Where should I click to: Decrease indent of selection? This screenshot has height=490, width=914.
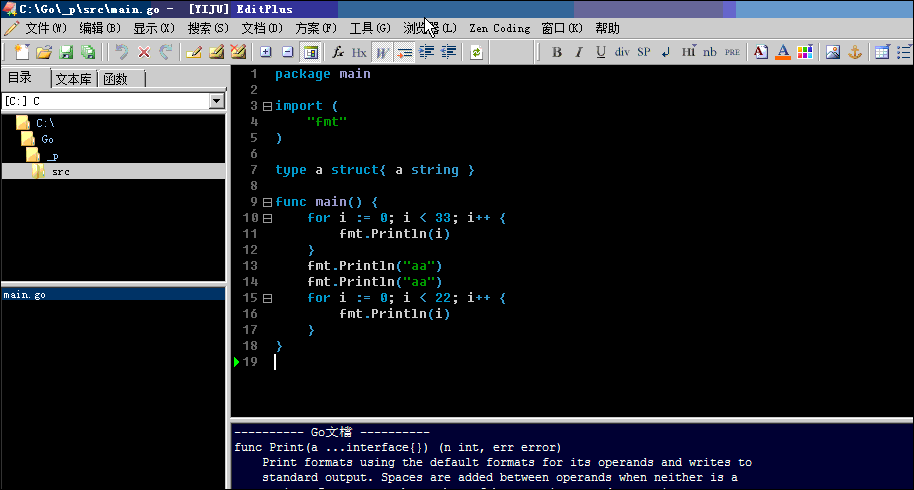click(x=448, y=52)
